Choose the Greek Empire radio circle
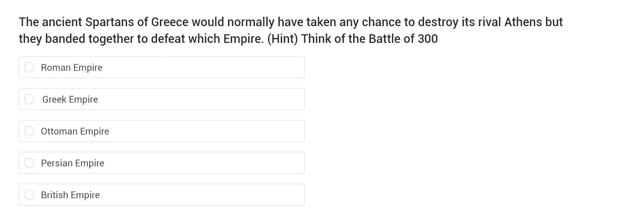Viewport: 644px width, 220px height. (x=29, y=99)
